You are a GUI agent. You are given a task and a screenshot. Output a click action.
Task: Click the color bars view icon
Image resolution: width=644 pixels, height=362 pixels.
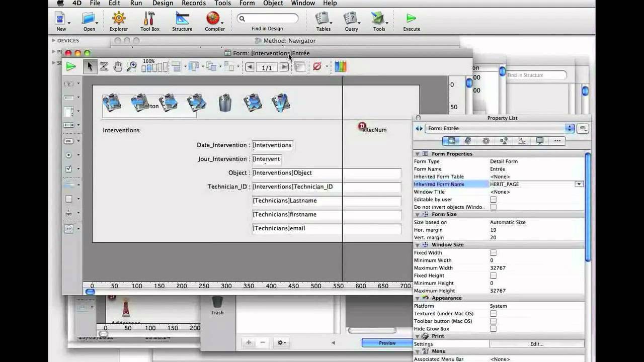(x=341, y=66)
